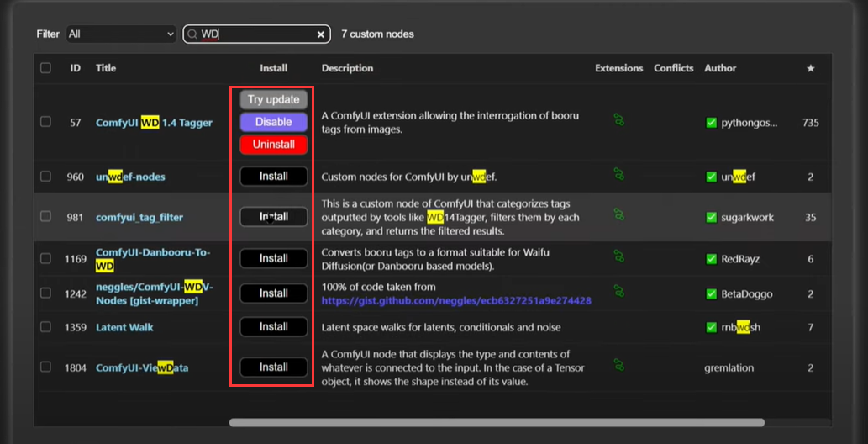Open ComfyUI-Danbooru-To-WD title link

tap(153, 259)
